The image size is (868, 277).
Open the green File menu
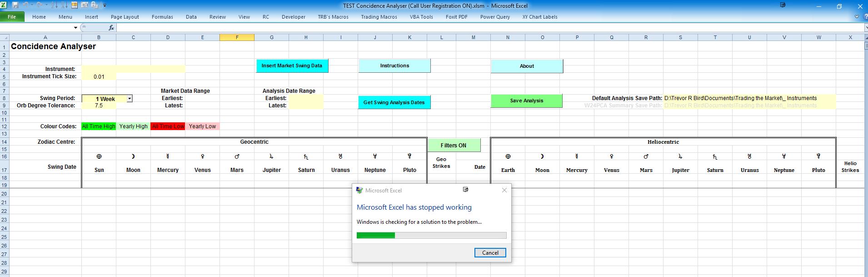coord(12,17)
